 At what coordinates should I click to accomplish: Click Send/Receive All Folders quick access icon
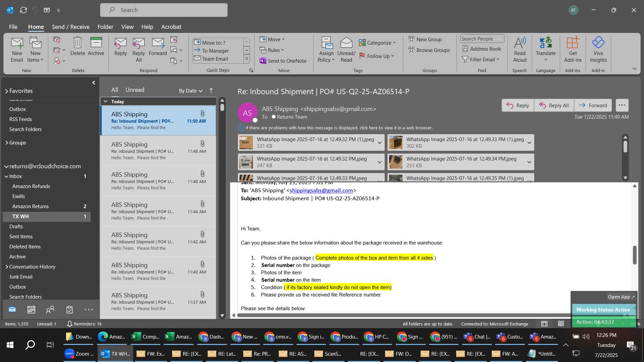click(x=23, y=10)
